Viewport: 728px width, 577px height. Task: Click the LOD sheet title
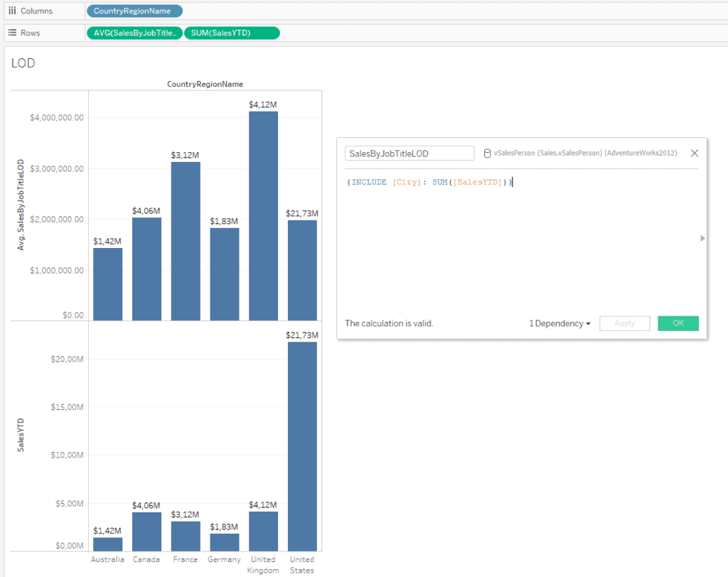[x=23, y=63]
